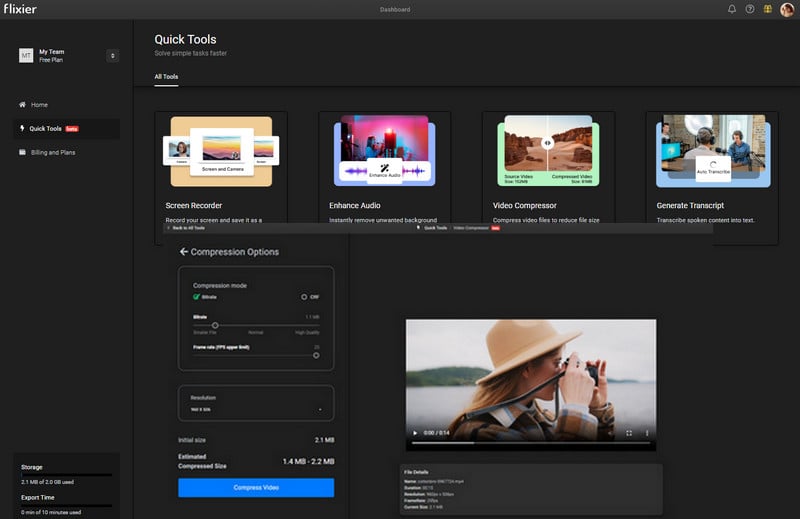Click the 'High Quality' slider label

click(307, 332)
